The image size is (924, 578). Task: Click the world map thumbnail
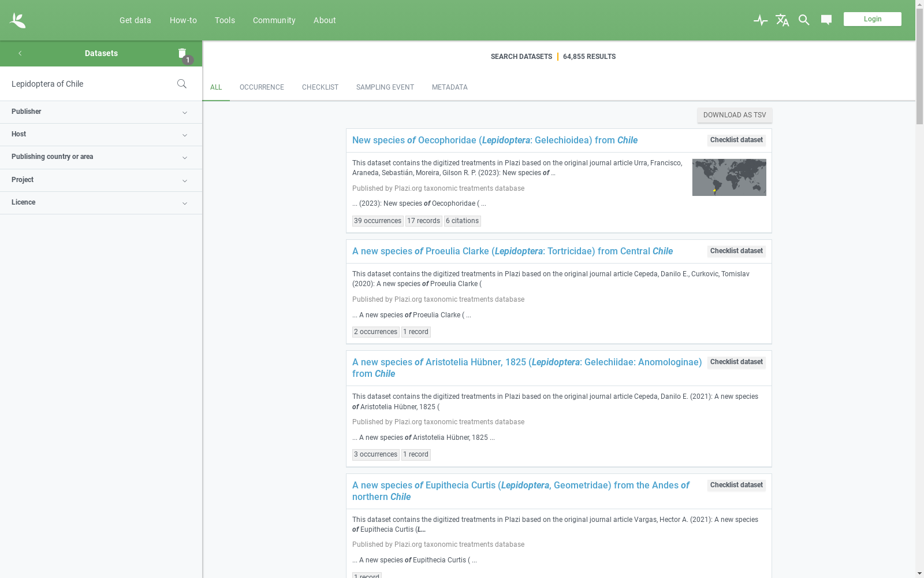click(x=729, y=177)
